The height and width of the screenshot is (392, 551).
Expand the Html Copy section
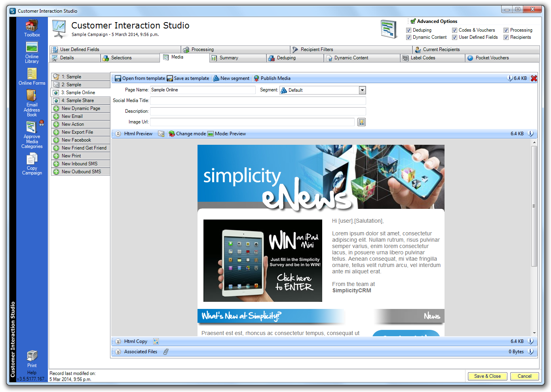(118, 341)
